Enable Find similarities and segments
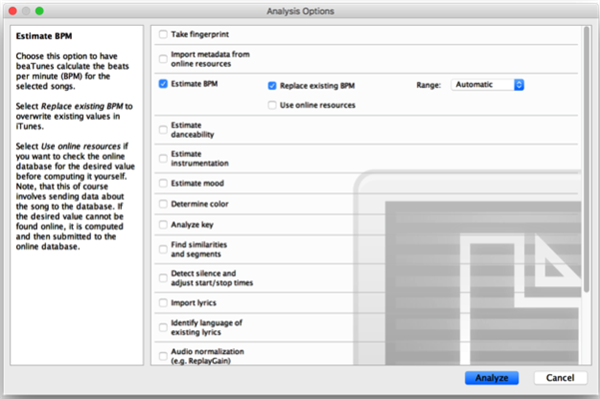Image resolution: width=600 pixels, height=399 pixels. pos(163,249)
